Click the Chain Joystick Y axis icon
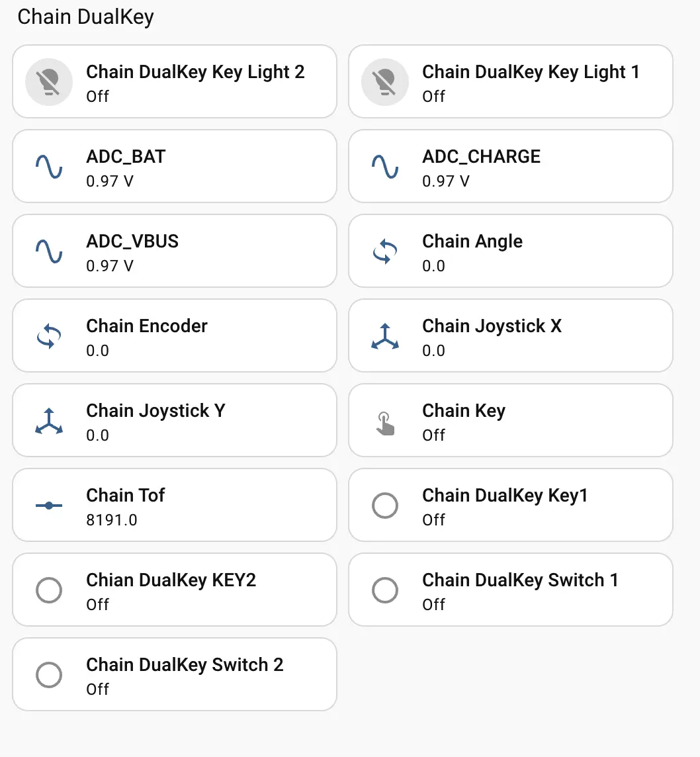This screenshot has width=700, height=757. 48,421
